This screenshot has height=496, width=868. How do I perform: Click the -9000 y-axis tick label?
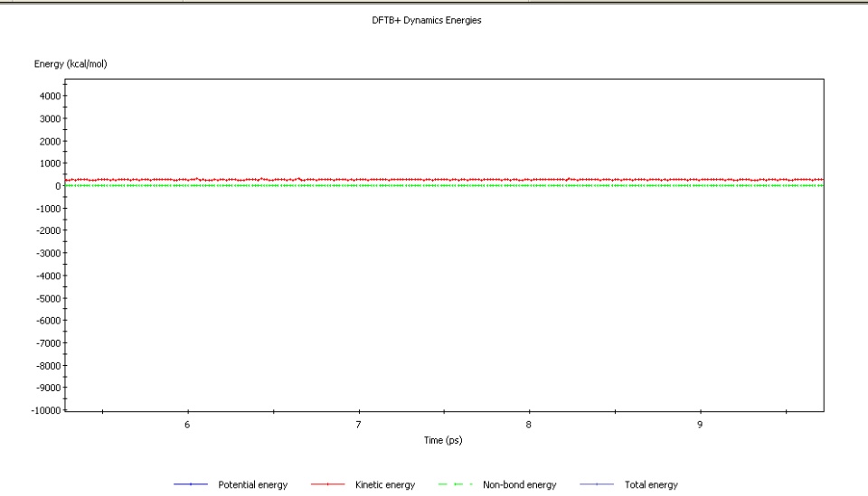tap(48, 388)
